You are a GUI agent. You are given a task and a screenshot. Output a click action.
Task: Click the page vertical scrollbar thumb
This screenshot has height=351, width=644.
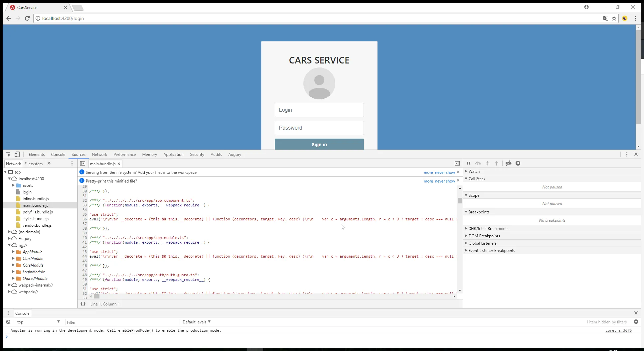click(x=638, y=78)
